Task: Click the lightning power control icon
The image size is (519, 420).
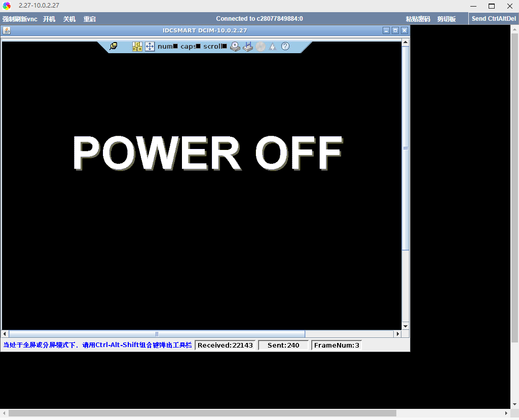Action: click(x=273, y=47)
